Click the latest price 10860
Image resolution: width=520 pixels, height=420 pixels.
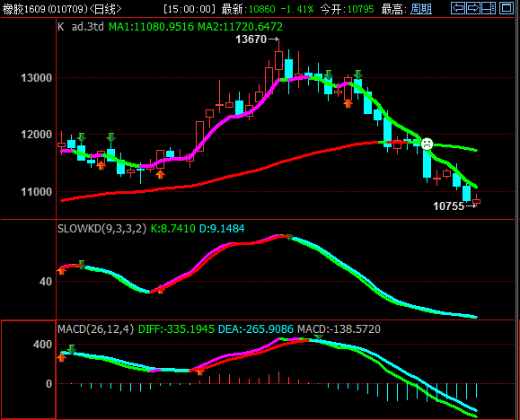pos(261,9)
